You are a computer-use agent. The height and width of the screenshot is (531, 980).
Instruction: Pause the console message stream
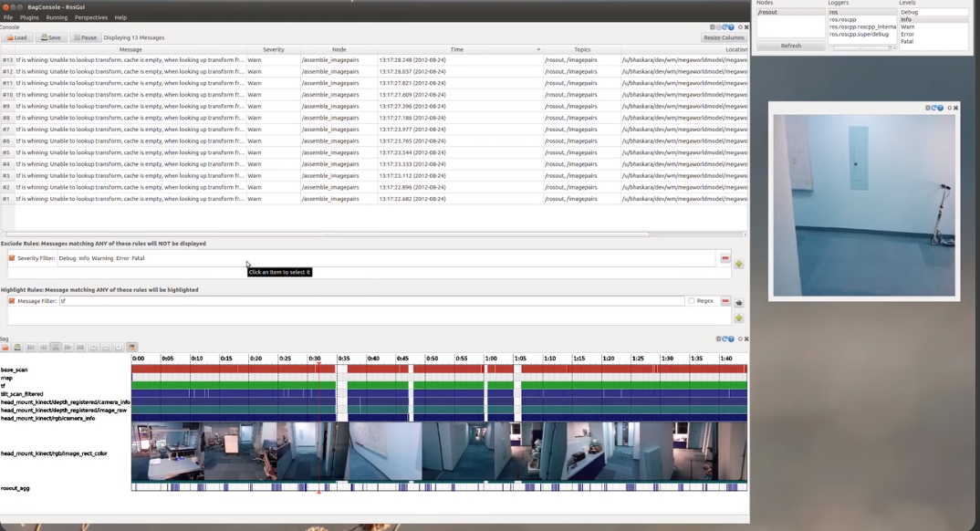pos(85,37)
